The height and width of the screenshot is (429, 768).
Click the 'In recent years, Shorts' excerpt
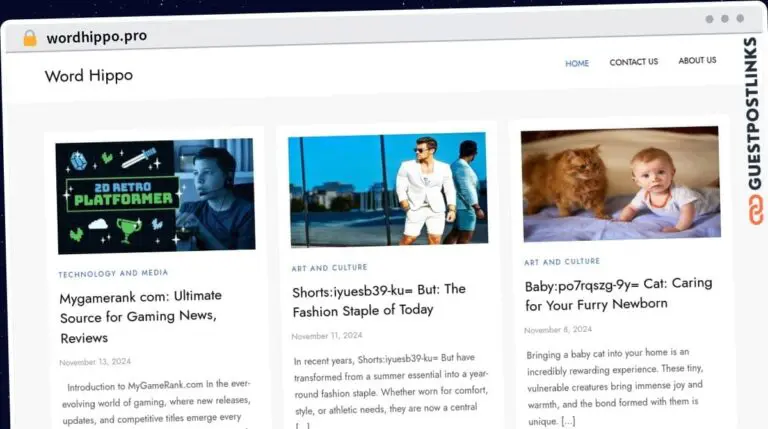tap(391, 389)
